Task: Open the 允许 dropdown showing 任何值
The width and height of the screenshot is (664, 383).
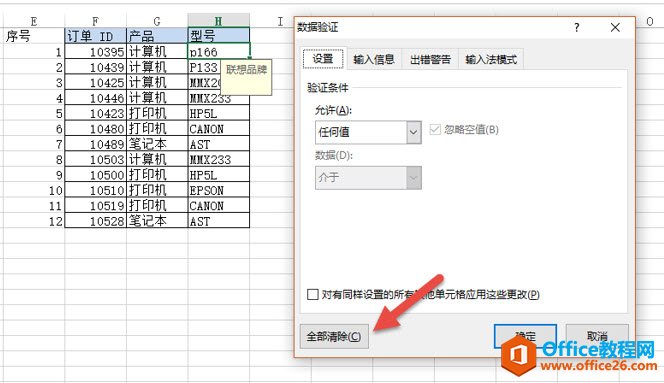Action: coord(368,132)
